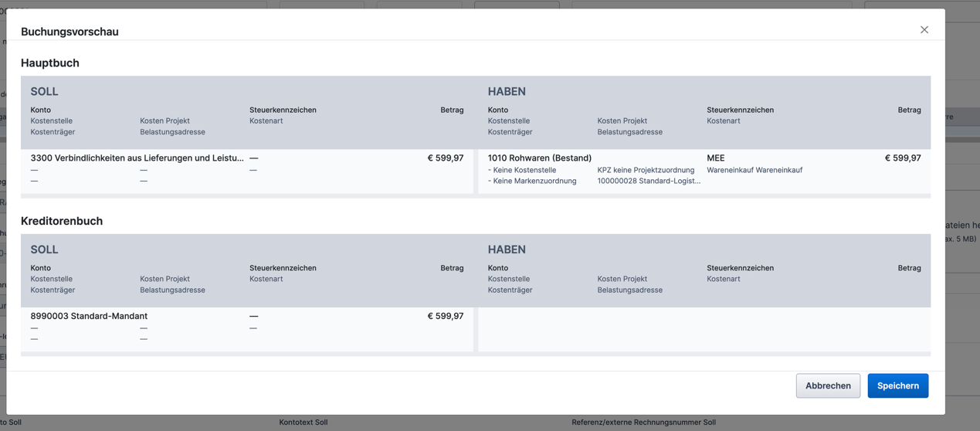The image size is (980, 431).
Task: Cancel the preview with Abbrechen
Action: click(828, 385)
